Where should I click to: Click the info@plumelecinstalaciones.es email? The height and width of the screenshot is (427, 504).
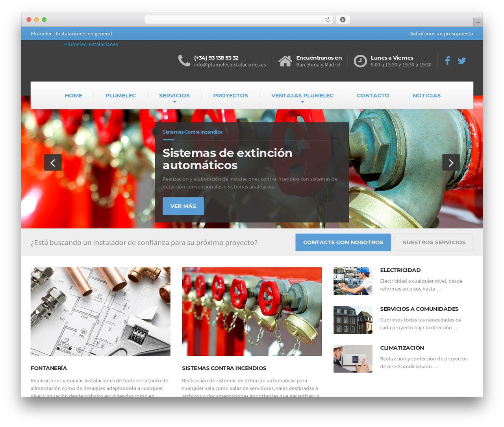click(x=230, y=65)
